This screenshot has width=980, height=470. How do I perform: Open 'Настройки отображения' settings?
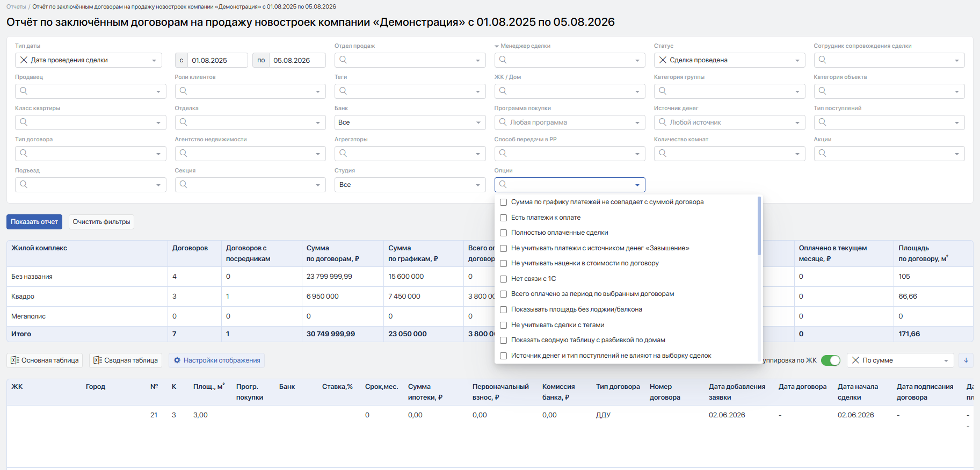pyautogui.click(x=217, y=360)
